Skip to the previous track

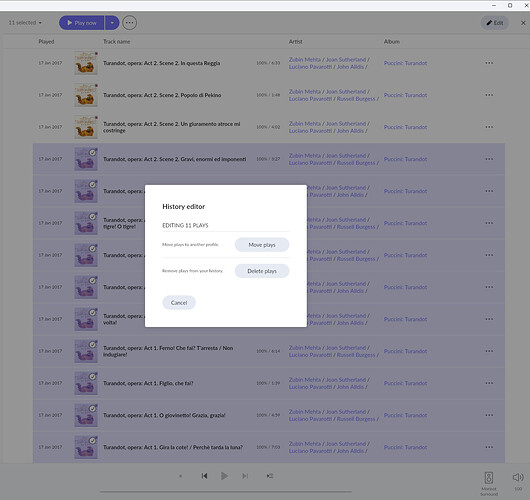tap(204, 476)
